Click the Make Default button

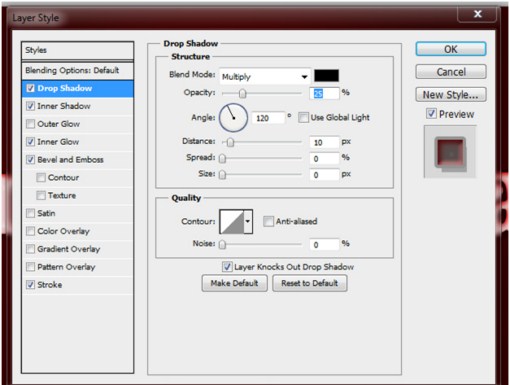(x=234, y=283)
